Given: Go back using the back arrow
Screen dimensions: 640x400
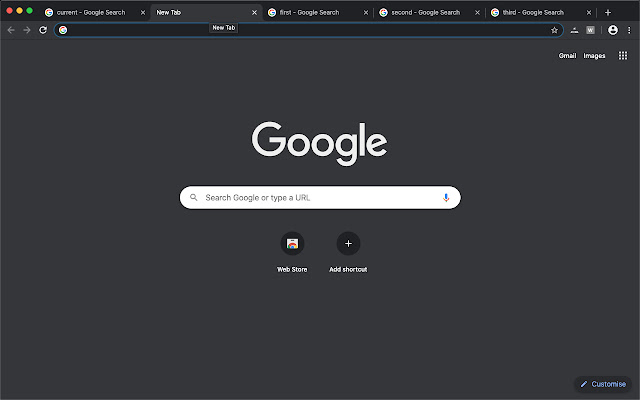Looking at the screenshot, I should tap(11, 30).
